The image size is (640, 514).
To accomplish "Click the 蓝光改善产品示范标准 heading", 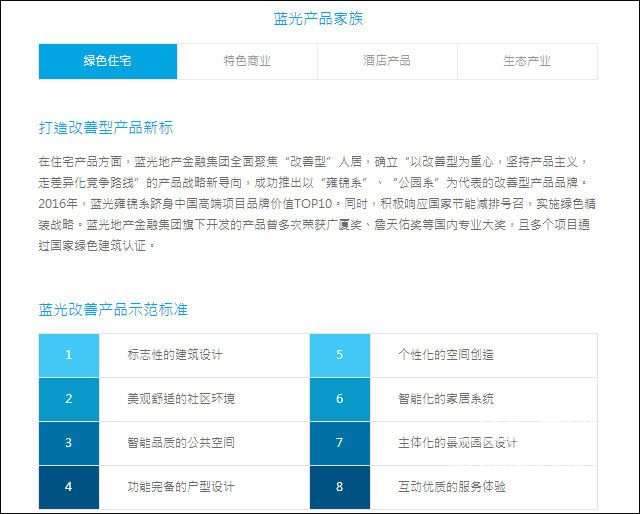I will [113, 309].
